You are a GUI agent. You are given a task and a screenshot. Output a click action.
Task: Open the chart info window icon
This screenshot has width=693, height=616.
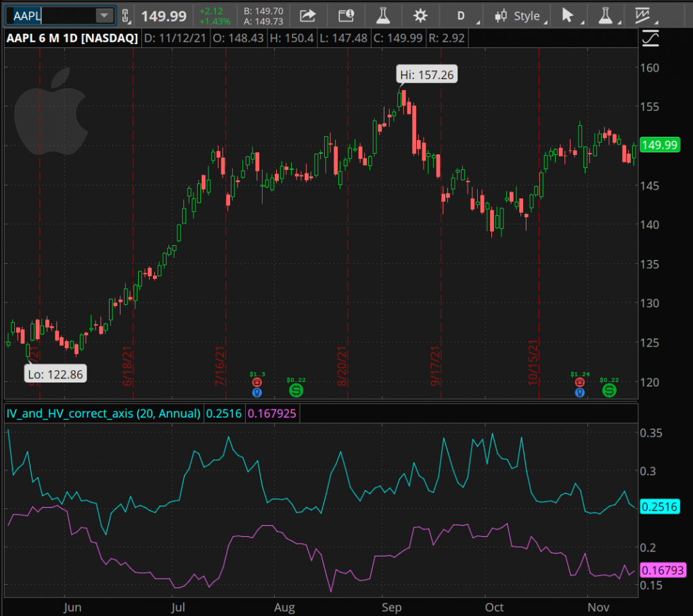point(346,16)
